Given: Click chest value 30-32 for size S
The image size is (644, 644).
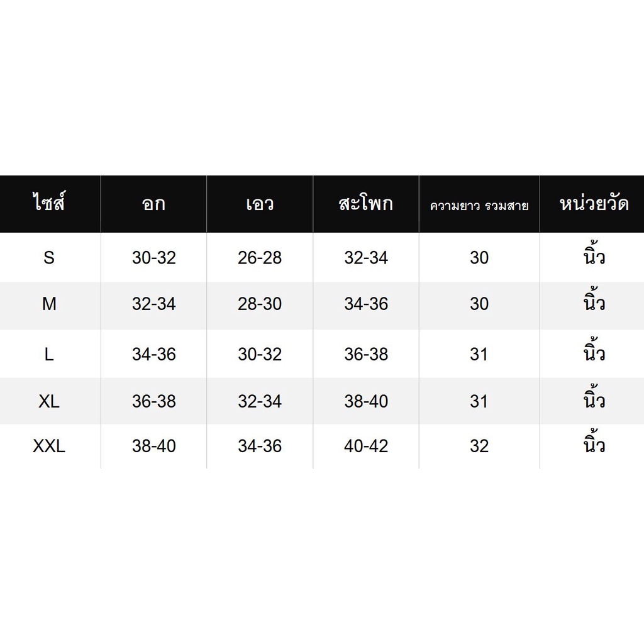Looking at the screenshot, I should click(x=153, y=258).
